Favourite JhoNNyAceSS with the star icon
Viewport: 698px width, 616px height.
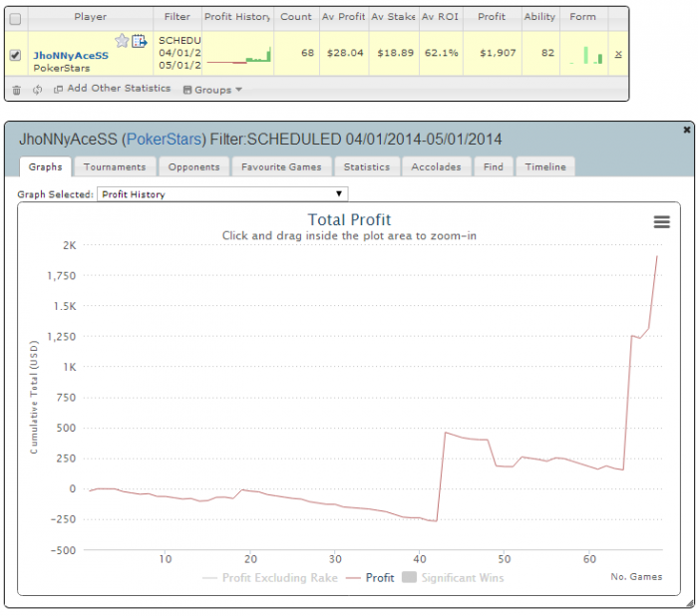(x=122, y=41)
